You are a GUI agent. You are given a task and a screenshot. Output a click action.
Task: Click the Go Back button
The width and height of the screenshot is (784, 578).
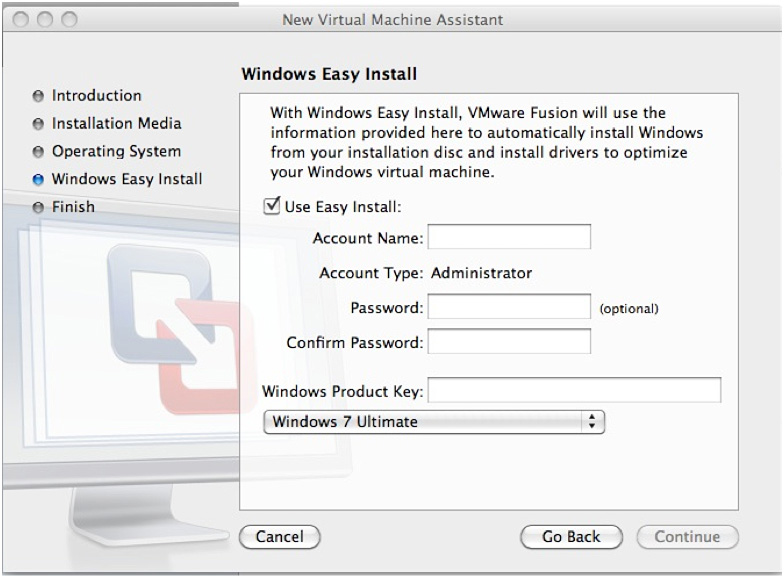click(x=571, y=536)
